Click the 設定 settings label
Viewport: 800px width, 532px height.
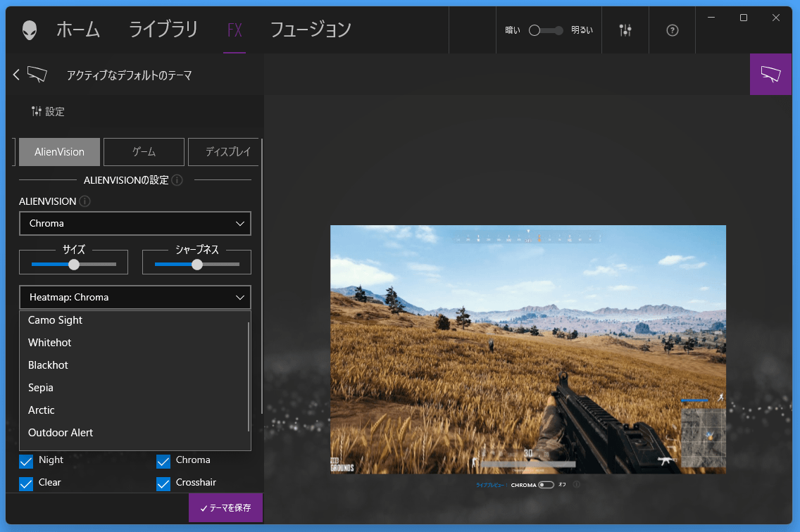pos(55,112)
